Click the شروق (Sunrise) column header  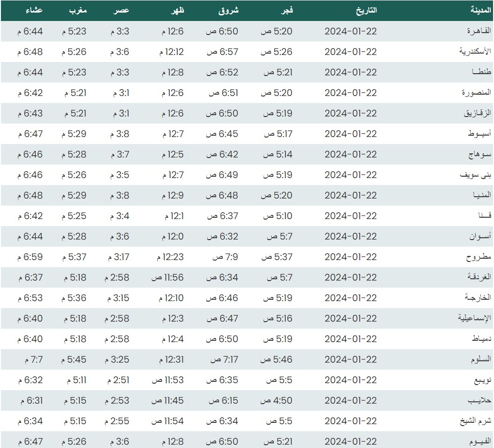pos(229,10)
